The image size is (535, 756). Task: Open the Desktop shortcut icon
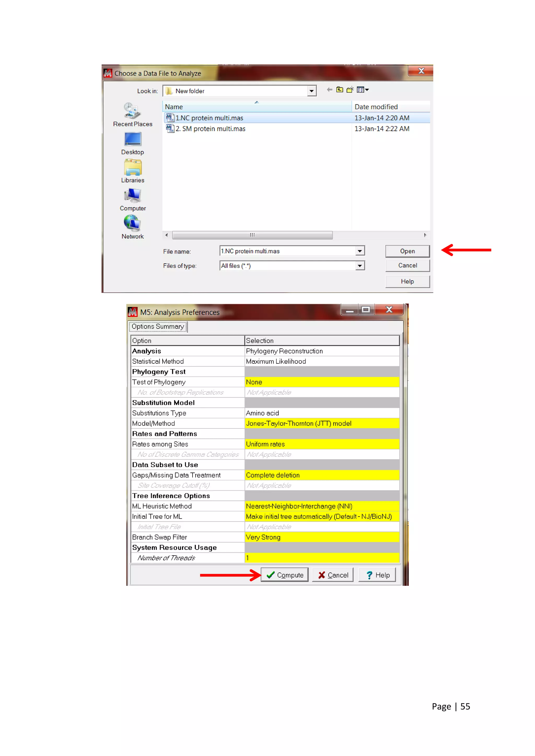(x=132, y=139)
